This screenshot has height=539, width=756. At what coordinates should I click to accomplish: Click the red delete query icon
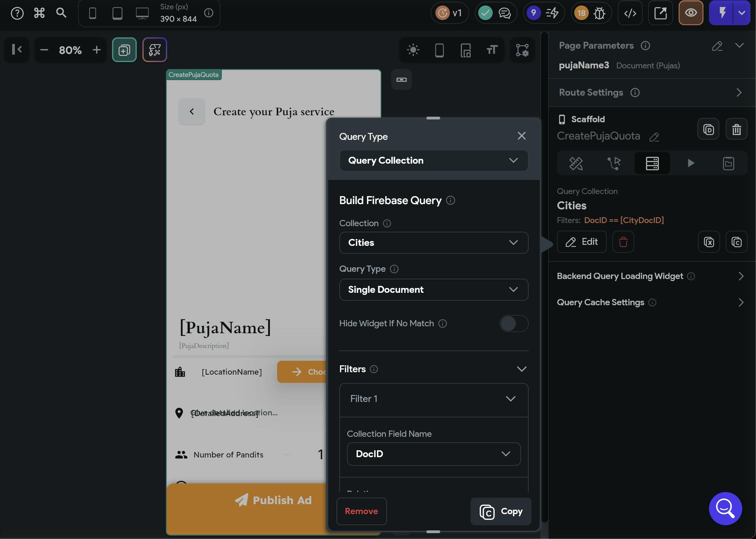(x=623, y=242)
